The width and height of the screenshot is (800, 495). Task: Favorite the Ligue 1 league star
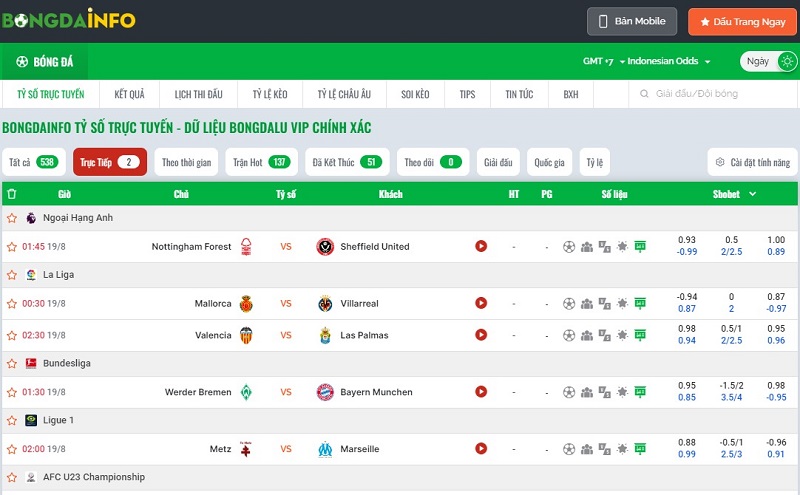[12, 420]
